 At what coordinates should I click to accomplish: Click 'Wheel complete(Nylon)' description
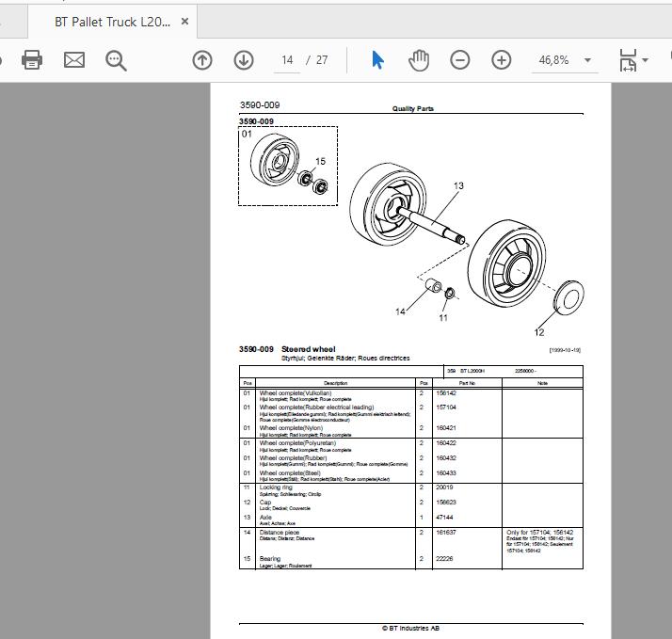coord(291,427)
